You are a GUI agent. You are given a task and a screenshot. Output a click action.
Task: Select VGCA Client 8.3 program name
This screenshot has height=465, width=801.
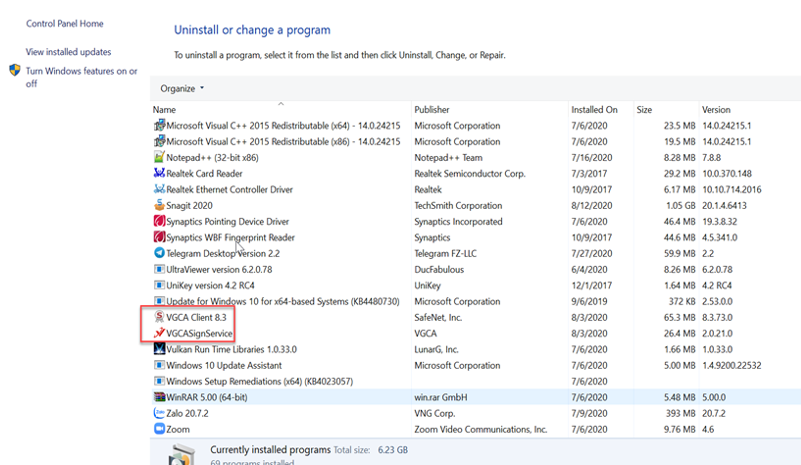pos(196,317)
